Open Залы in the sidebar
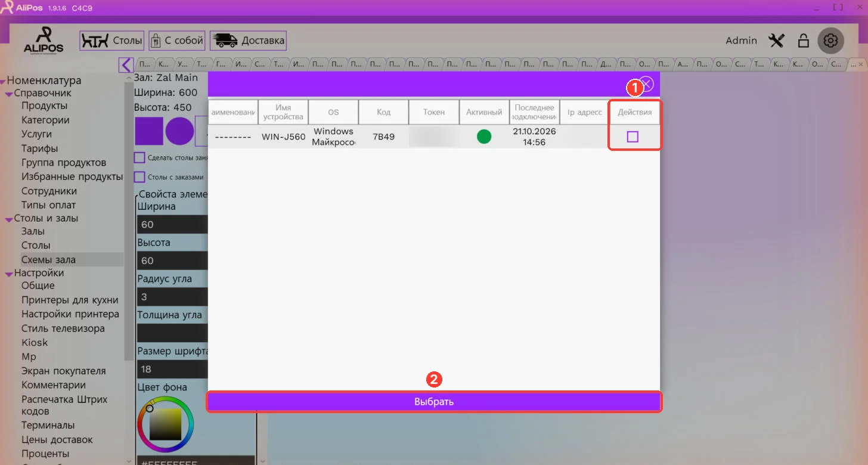The image size is (868, 465). point(33,231)
